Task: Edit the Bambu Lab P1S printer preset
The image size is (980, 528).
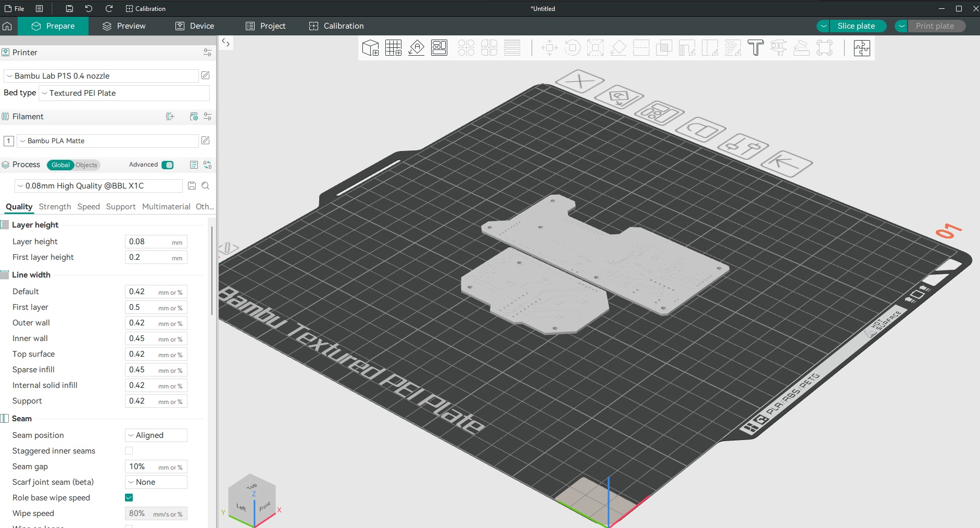Action: [206, 76]
